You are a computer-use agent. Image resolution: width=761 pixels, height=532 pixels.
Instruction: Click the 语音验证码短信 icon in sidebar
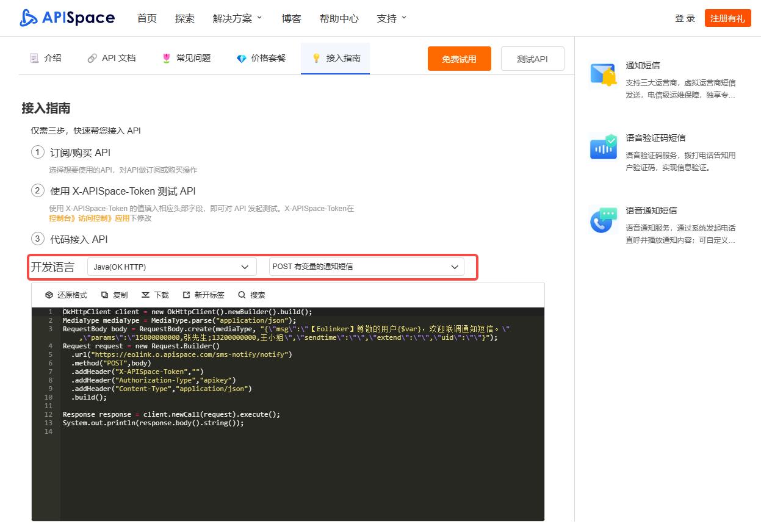click(603, 146)
